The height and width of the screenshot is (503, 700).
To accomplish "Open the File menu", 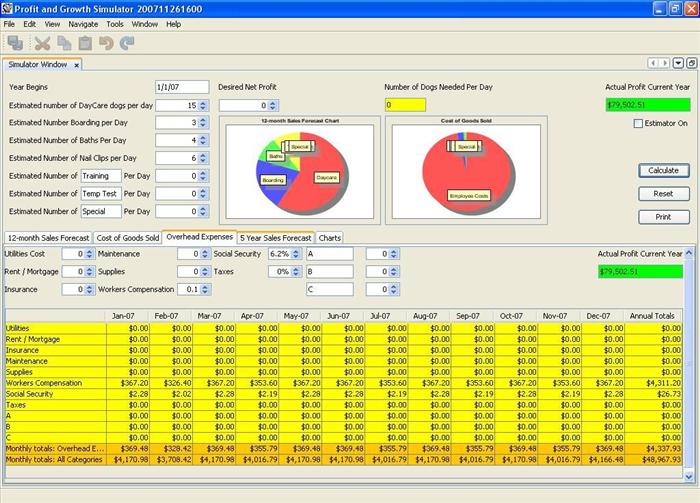I will point(9,24).
